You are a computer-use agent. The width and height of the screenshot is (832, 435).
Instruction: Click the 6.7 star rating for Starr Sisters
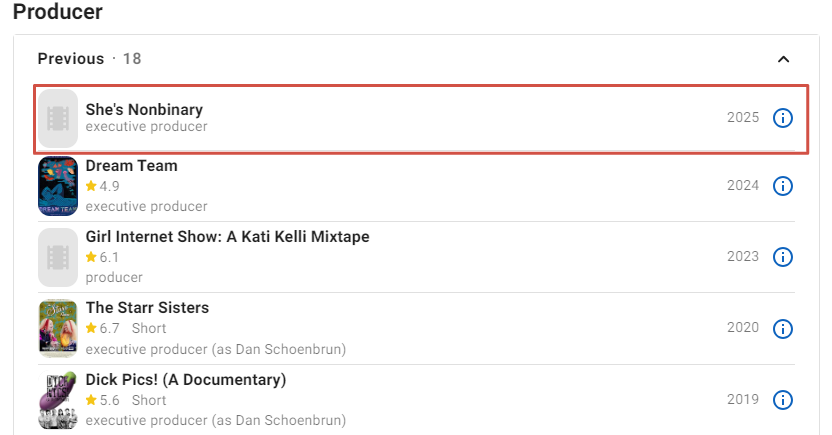click(103, 328)
